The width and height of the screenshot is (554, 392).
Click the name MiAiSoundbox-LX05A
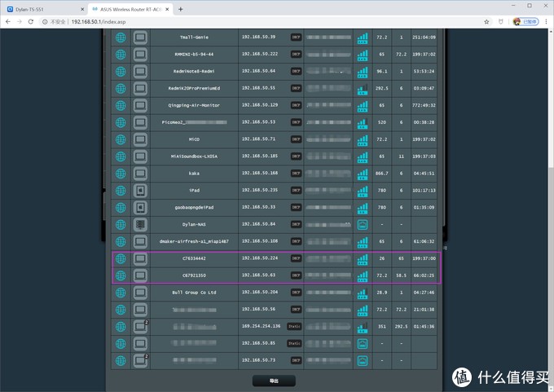click(x=194, y=156)
